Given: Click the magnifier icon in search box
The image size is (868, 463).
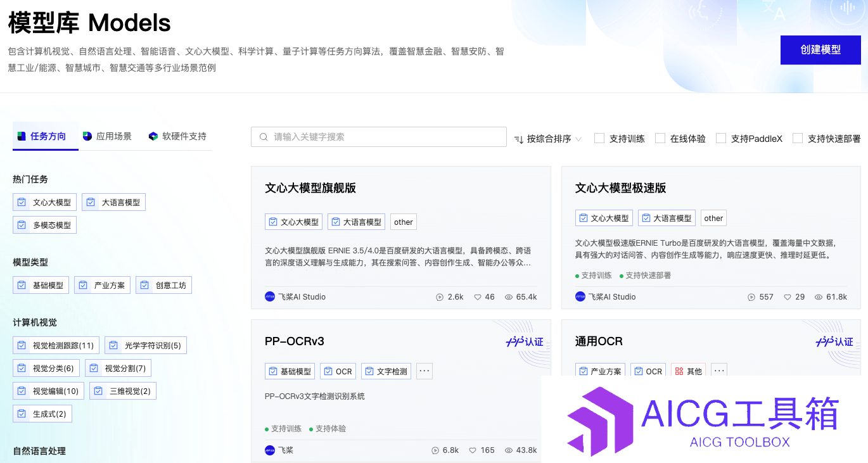Looking at the screenshot, I should [x=264, y=137].
